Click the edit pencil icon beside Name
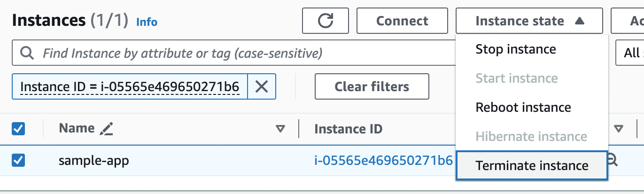The image size is (644, 194). 107,128
